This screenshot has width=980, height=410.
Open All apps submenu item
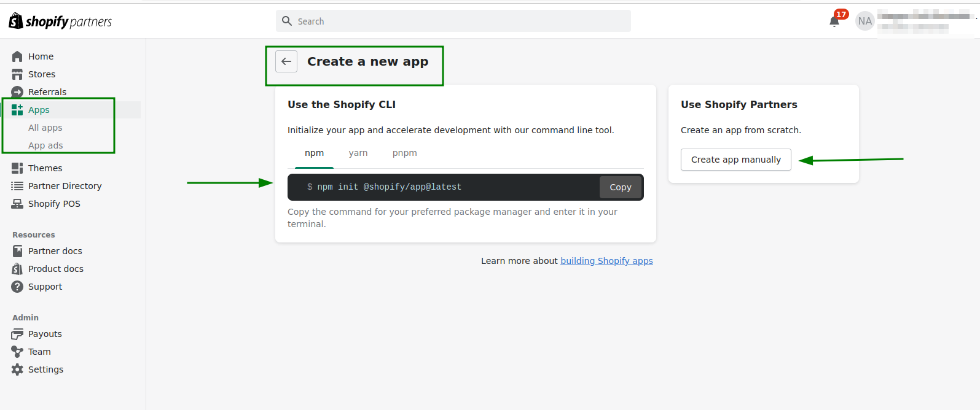pyautogui.click(x=45, y=128)
